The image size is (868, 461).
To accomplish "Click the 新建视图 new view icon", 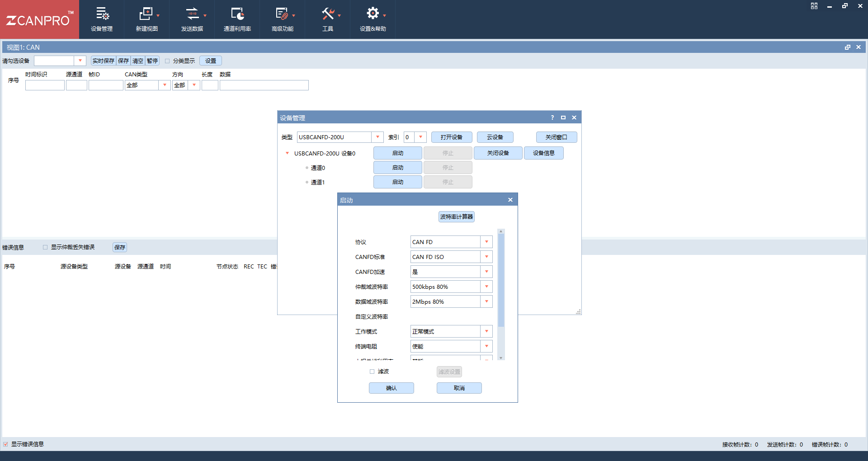I will 146,14.
